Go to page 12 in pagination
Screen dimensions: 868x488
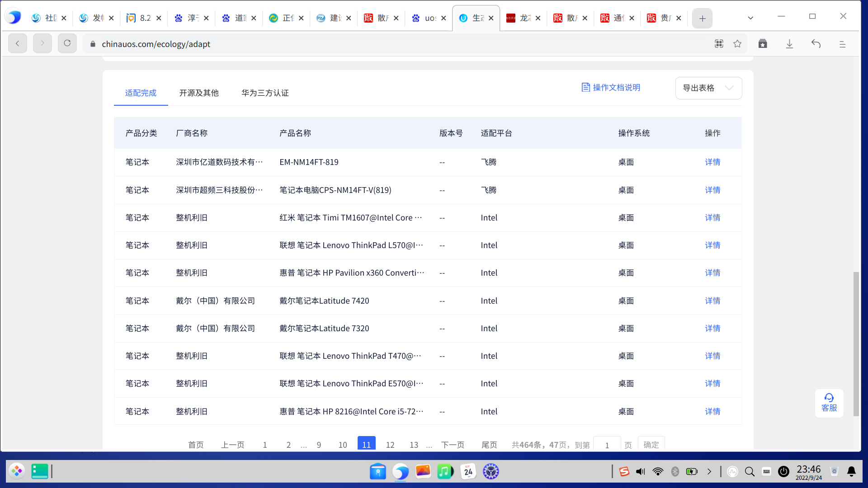390,445
